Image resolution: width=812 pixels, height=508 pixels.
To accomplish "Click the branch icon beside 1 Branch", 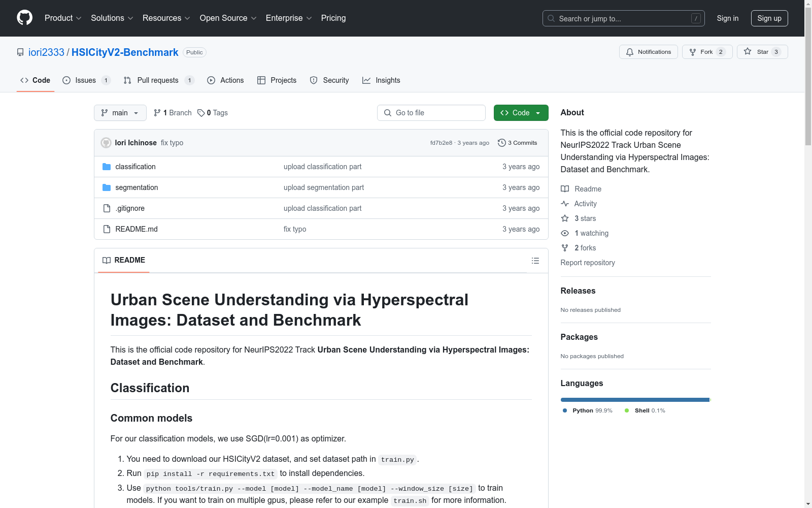I will tap(157, 113).
